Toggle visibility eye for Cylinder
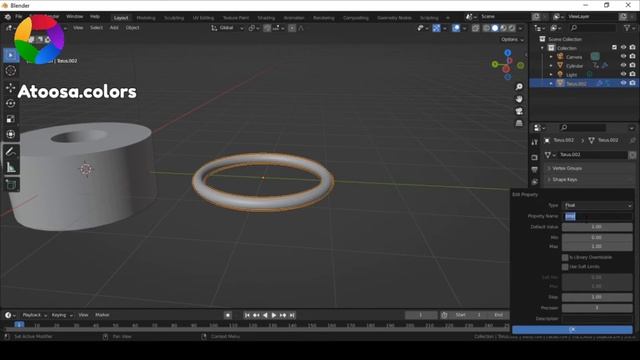Screen dimensions: 640x360 [x=623, y=65]
